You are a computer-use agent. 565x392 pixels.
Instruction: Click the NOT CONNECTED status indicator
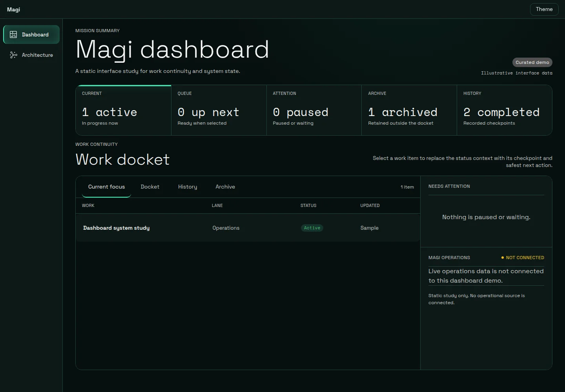(523, 258)
